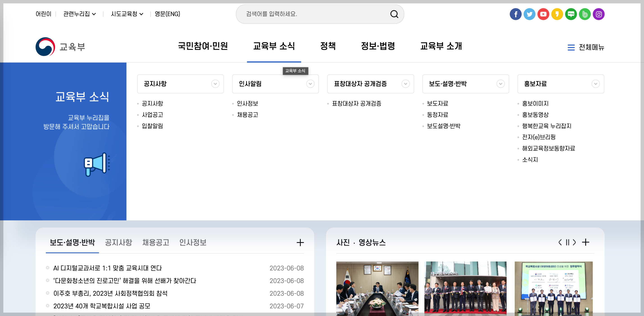Open the Facebook social icon

(516, 14)
